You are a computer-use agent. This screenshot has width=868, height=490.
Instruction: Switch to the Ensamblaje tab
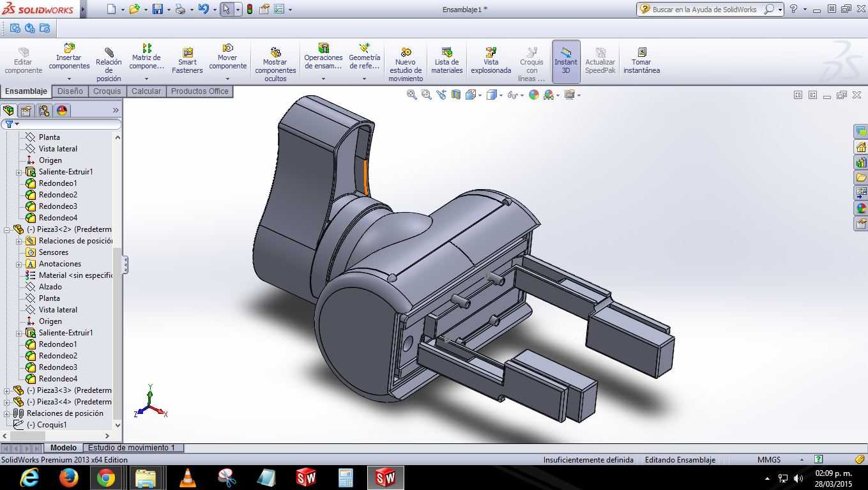[x=26, y=91]
